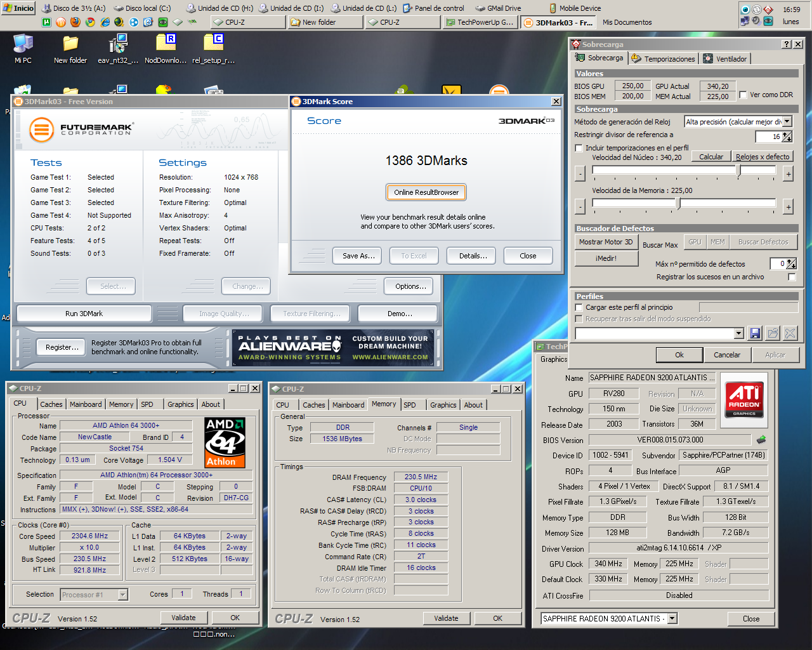Check Incluir temporizaciones en el perfil
The width and height of the screenshot is (812, 650).
(x=579, y=148)
